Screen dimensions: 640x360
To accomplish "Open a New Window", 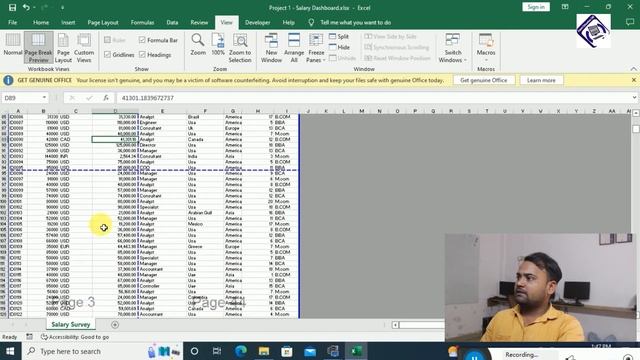I will pos(271,48).
